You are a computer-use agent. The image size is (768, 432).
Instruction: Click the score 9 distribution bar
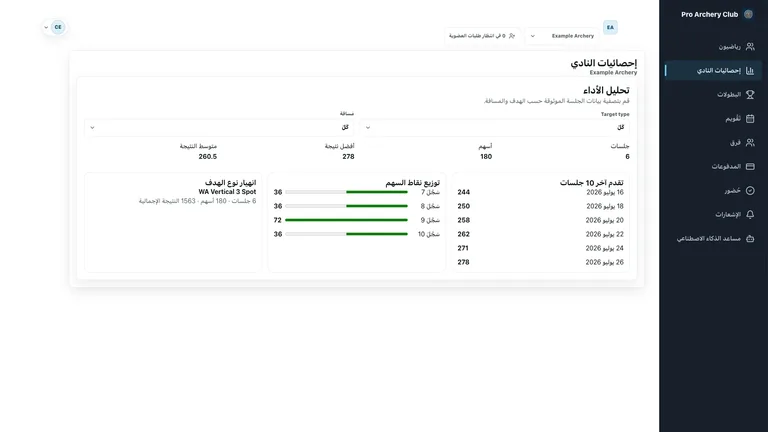[x=346, y=220]
